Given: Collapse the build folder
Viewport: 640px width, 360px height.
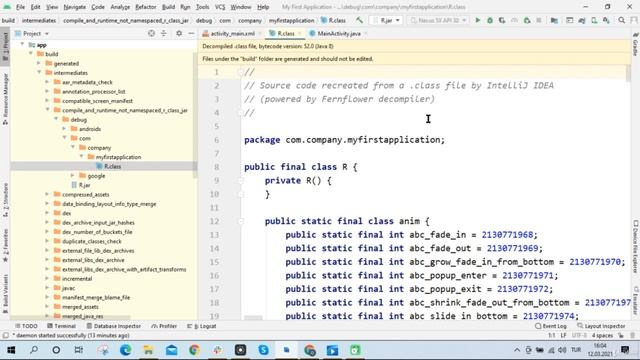Looking at the screenshot, I should 31,54.
